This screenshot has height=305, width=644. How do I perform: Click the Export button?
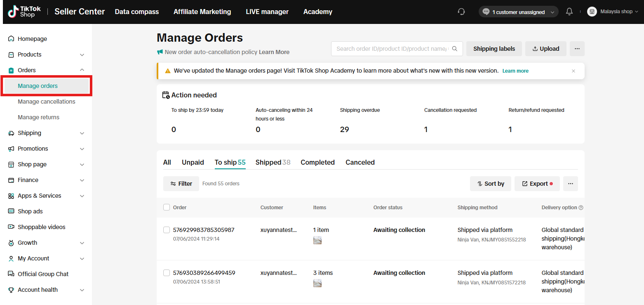pos(537,184)
